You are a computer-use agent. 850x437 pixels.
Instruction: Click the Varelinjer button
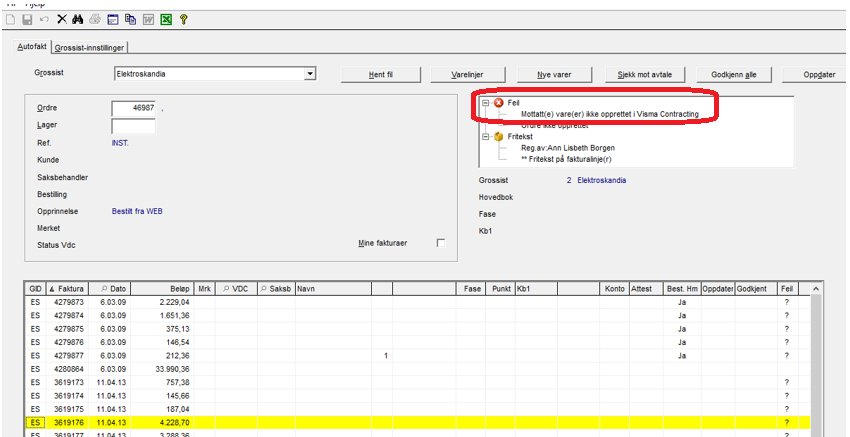coord(467,75)
